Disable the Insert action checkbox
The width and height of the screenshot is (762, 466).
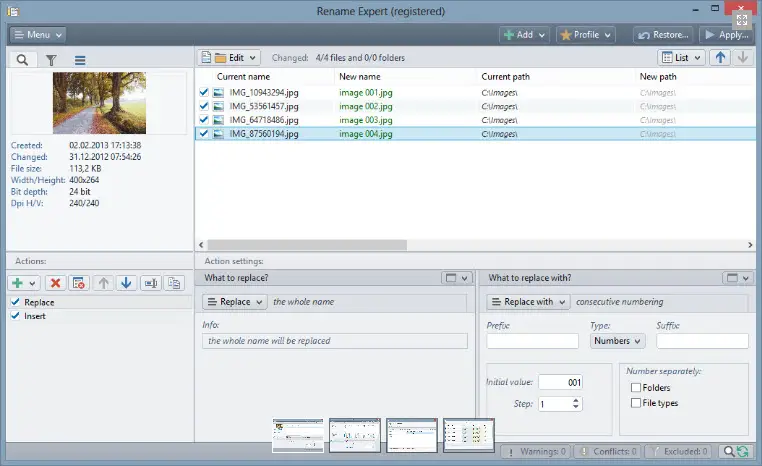coord(16,315)
